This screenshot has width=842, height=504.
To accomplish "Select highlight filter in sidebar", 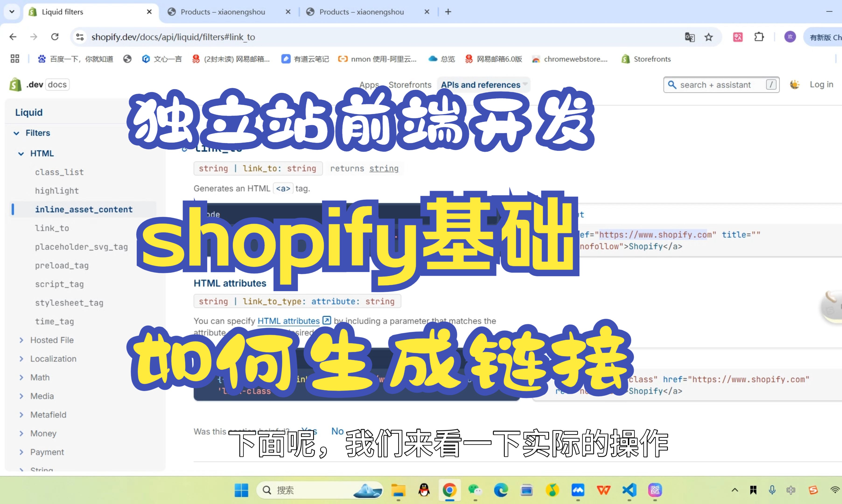I will tap(57, 191).
